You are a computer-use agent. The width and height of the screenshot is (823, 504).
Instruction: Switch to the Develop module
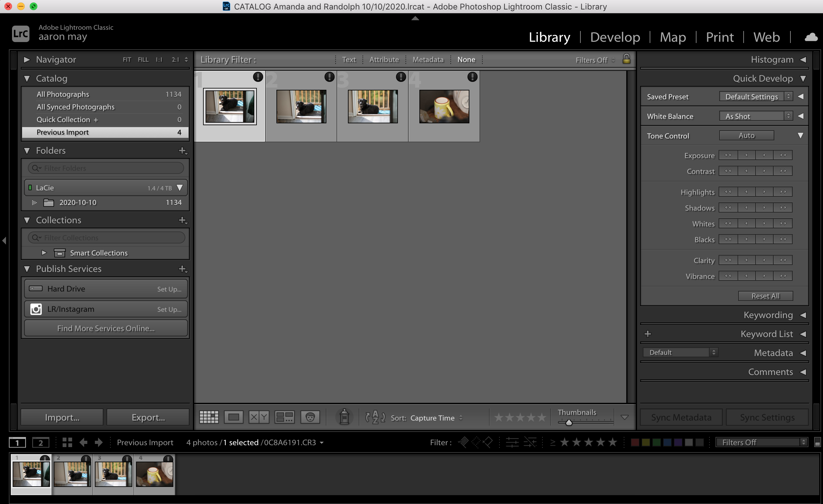pos(615,37)
